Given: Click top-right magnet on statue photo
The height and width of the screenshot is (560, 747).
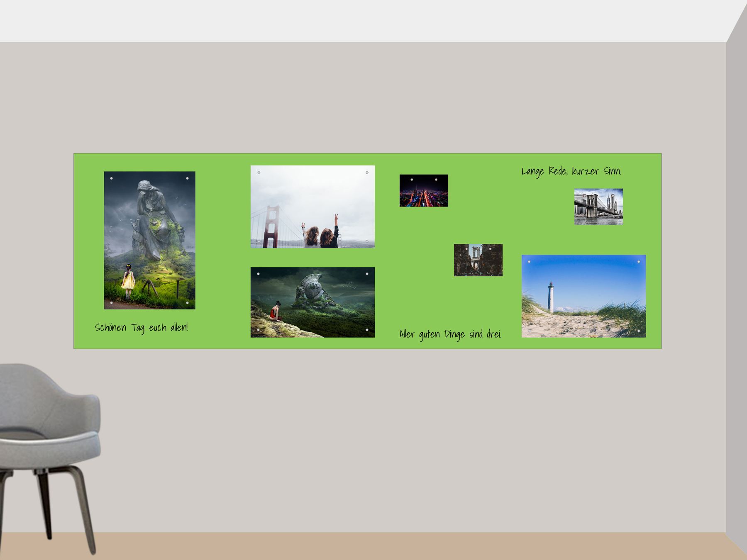Looking at the screenshot, I should pyautogui.click(x=187, y=178).
